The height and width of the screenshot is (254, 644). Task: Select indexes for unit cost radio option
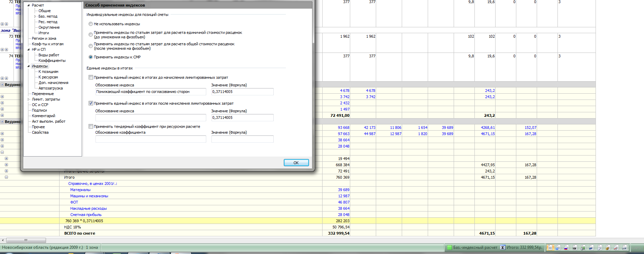click(x=91, y=35)
